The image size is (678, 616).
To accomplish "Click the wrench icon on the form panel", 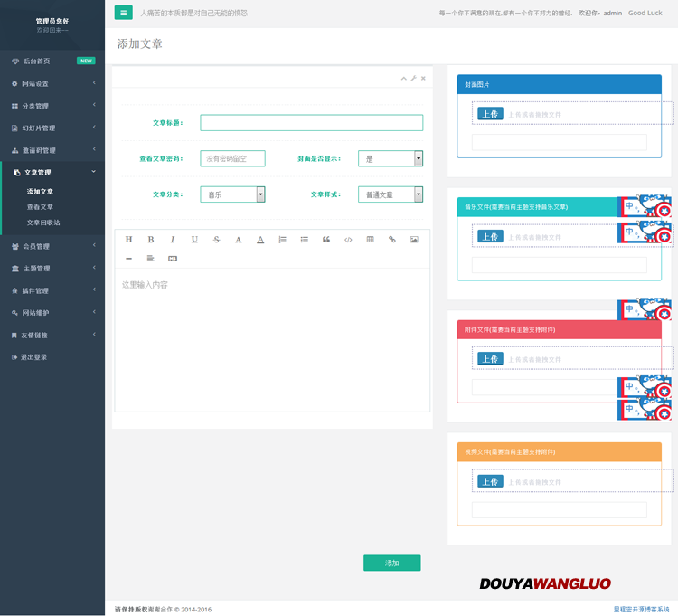I will click(413, 79).
